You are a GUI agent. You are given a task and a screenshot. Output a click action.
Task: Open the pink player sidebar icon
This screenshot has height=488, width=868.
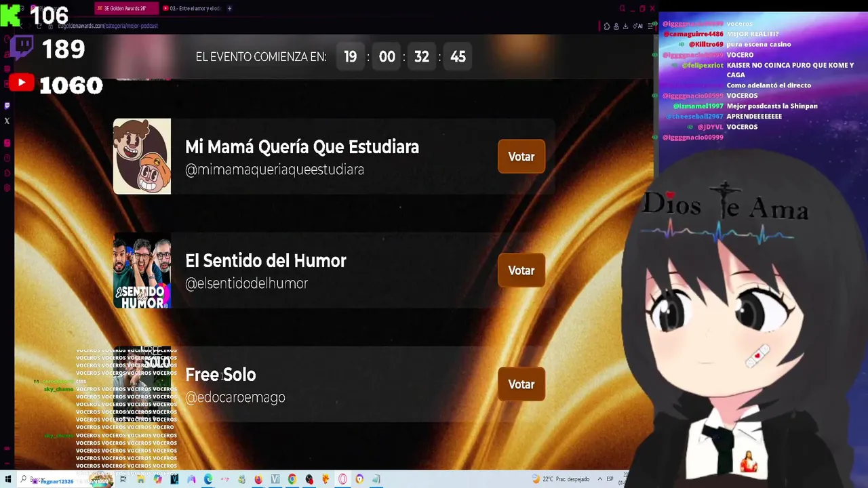(7, 143)
